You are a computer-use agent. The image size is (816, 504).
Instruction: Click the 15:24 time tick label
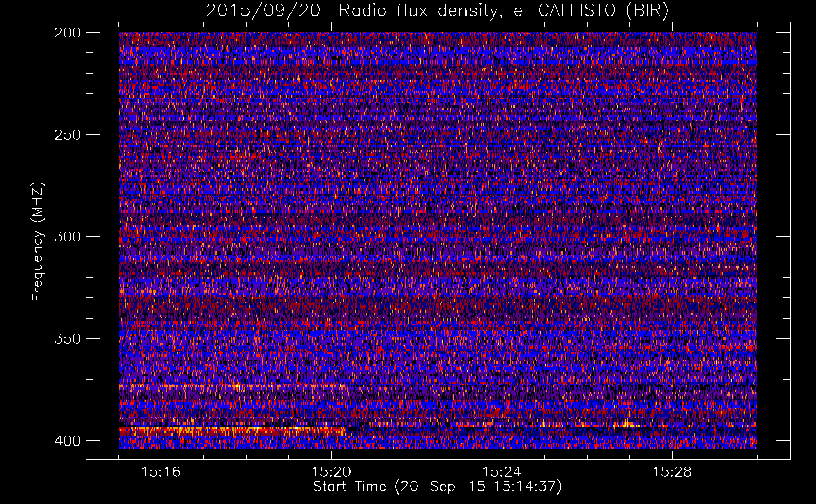coord(502,472)
